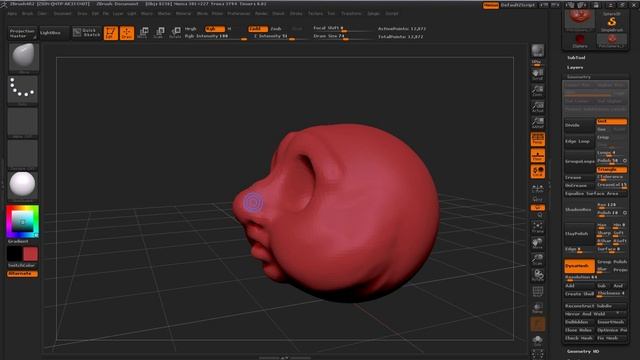Image resolution: width=640 pixels, height=360 pixels.
Task: Toggle the Persp perspective button
Action: (x=538, y=139)
